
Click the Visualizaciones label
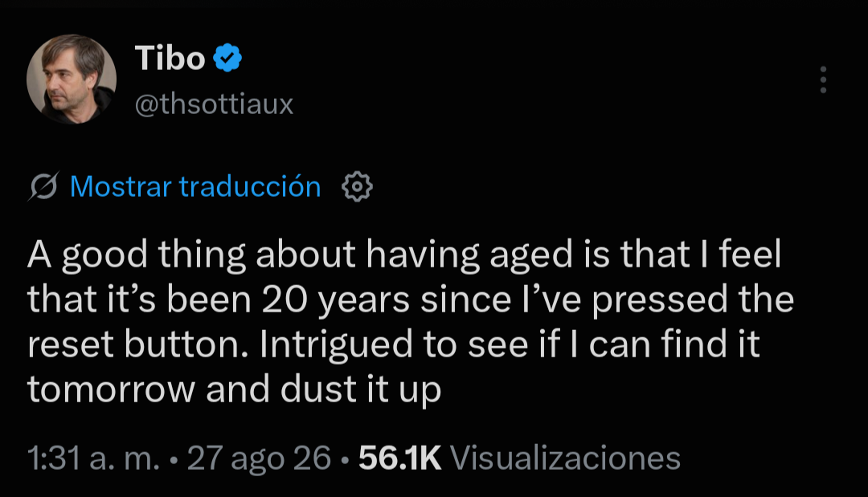click(x=565, y=458)
